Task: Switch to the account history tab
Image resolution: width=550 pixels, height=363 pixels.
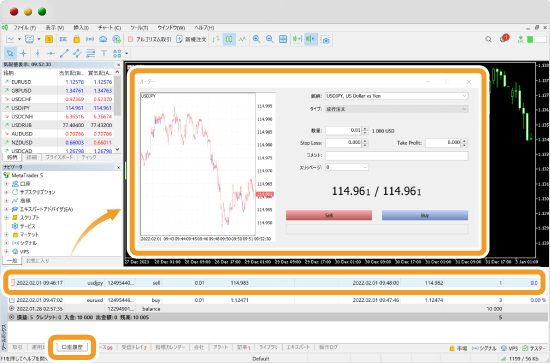Action: tap(72, 347)
